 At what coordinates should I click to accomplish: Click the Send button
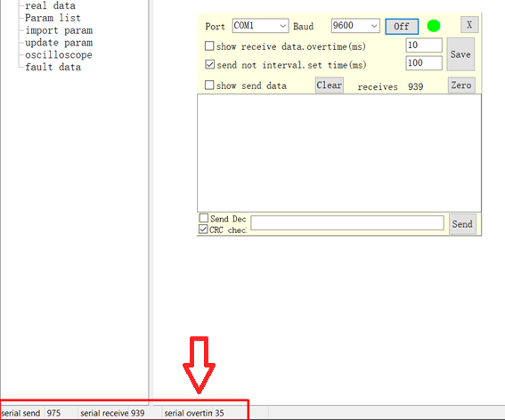[x=462, y=224]
